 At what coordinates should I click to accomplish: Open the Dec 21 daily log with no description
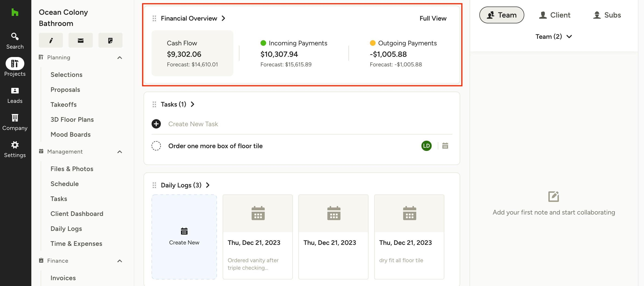[x=333, y=237]
